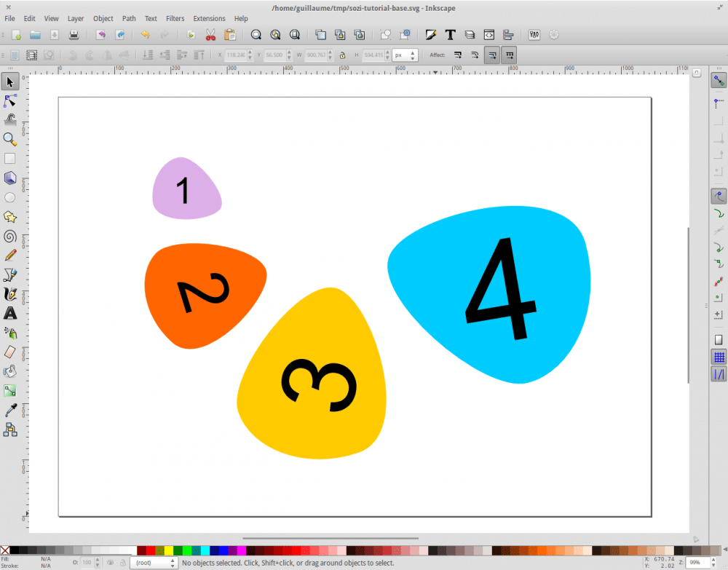728x570 pixels.
Task: Select the Spiral tool
Action: pyautogui.click(x=10, y=236)
